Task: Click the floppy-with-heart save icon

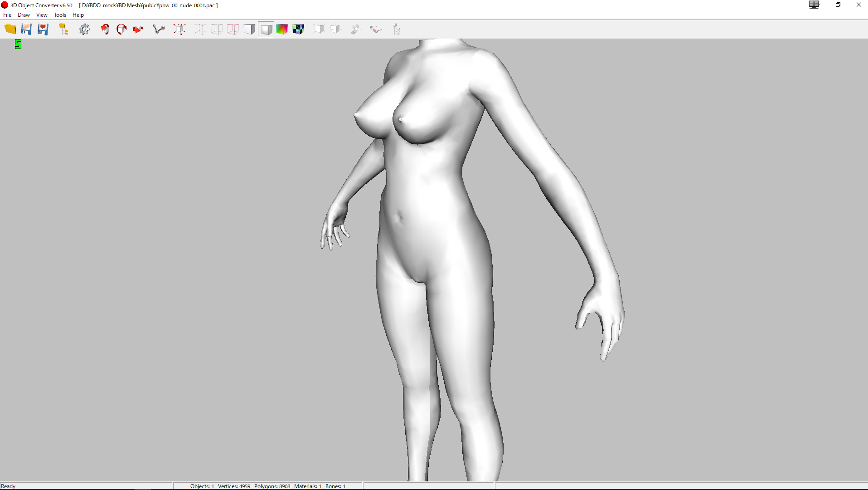Action: [43, 29]
